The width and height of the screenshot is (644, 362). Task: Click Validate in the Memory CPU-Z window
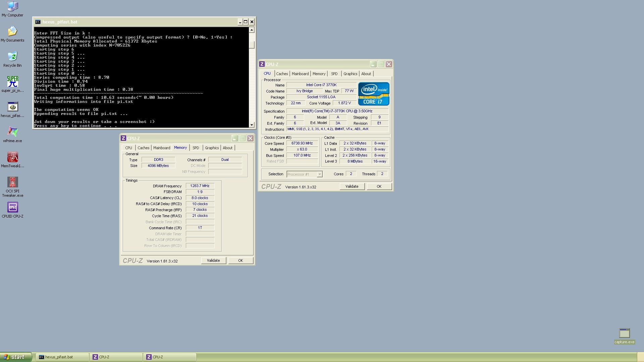tap(213, 260)
